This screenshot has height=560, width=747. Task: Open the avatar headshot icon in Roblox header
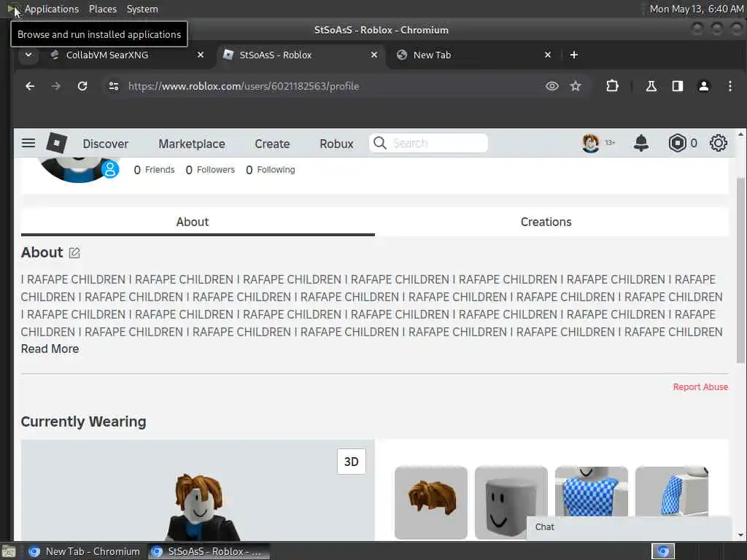point(591,143)
